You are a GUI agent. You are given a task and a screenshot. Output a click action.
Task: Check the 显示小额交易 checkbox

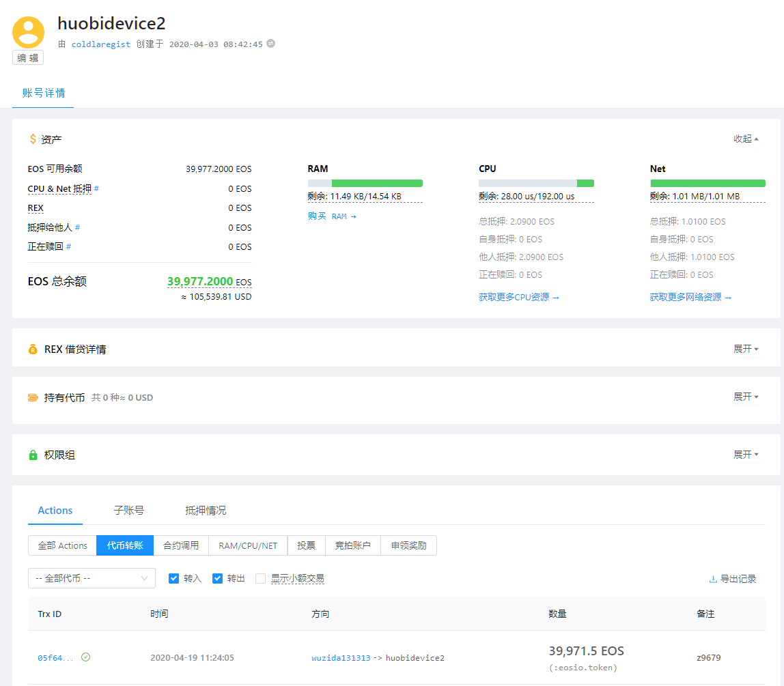click(260, 579)
